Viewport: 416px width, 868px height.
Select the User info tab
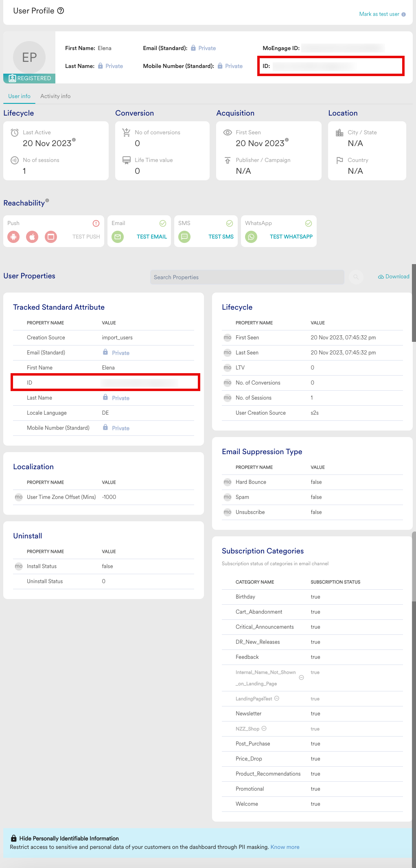[x=19, y=96]
